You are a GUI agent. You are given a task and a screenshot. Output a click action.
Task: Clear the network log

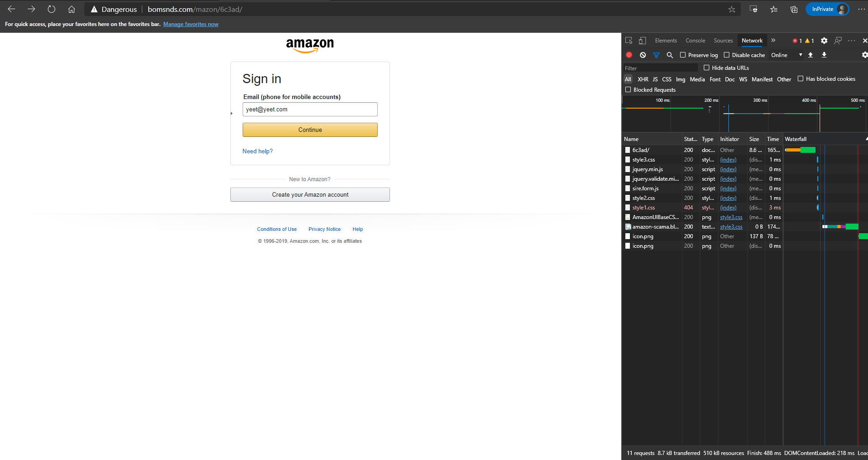643,55
